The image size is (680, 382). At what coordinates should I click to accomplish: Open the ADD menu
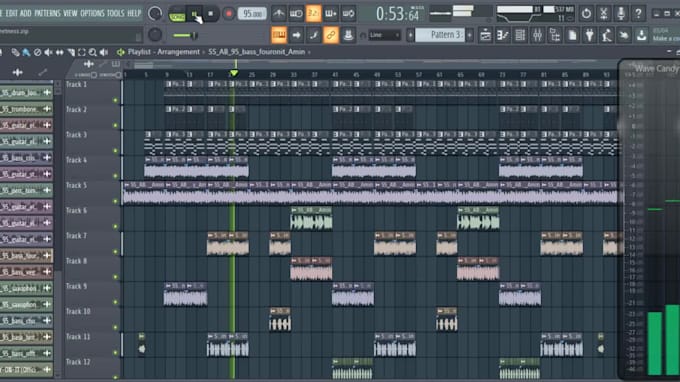26,13
